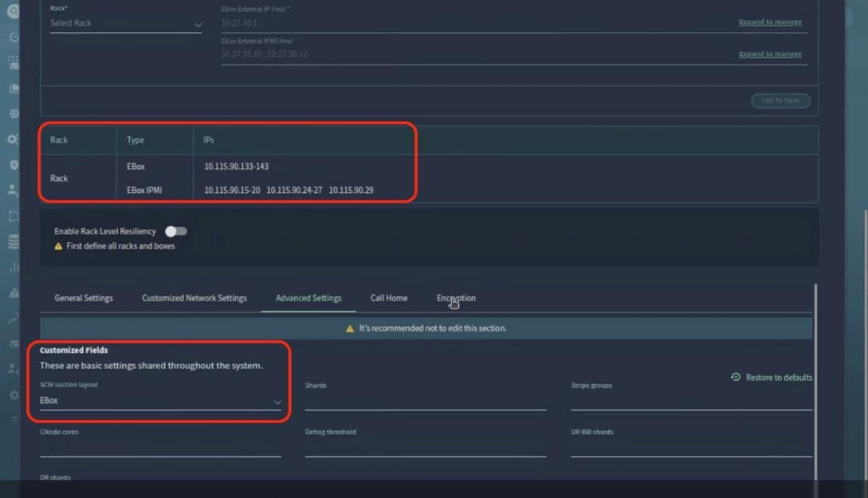Enable Rack Level Resiliency toggle
The height and width of the screenshot is (498, 868).
[x=176, y=231]
